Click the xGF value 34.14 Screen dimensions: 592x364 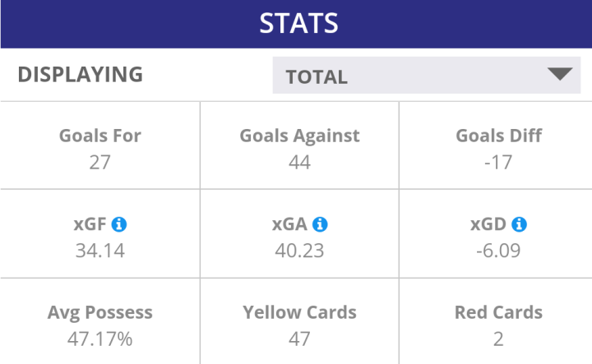pyautogui.click(x=99, y=251)
